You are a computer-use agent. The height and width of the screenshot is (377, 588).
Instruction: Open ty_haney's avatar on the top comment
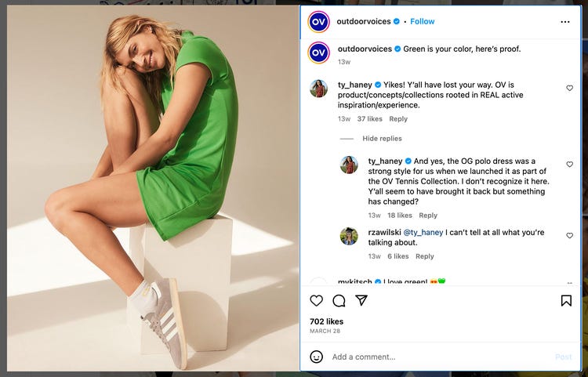pyautogui.click(x=318, y=88)
